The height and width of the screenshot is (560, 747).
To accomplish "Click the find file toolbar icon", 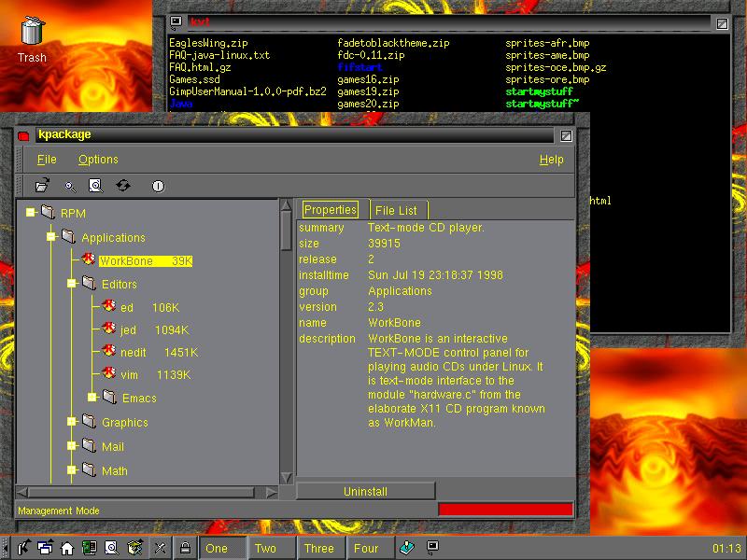I will [94, 186].
